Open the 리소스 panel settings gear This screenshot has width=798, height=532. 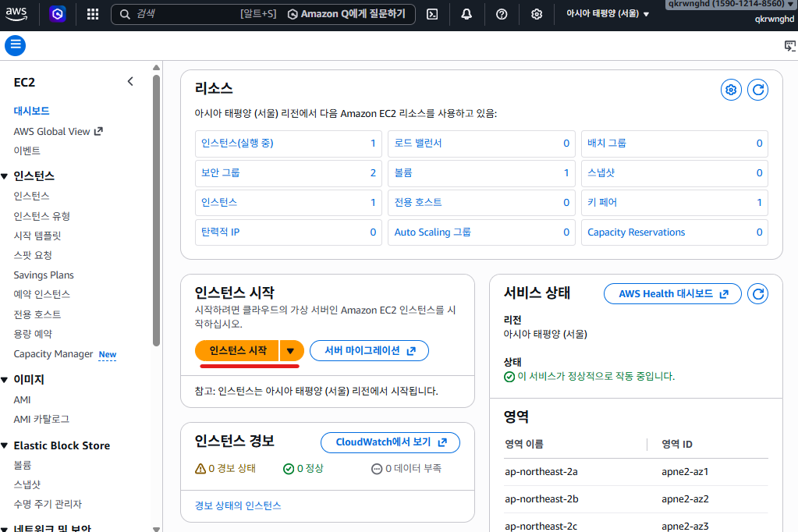(x=731, y=90)
